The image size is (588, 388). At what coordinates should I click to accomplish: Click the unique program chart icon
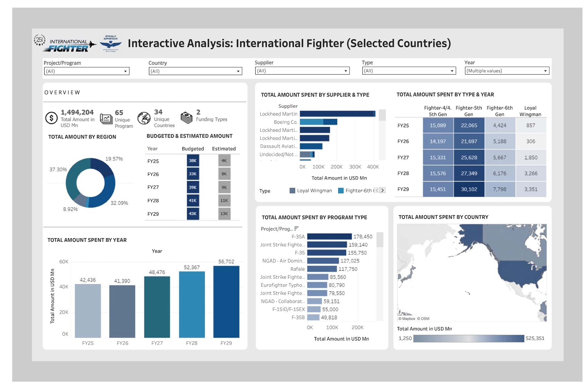[106, 118]
